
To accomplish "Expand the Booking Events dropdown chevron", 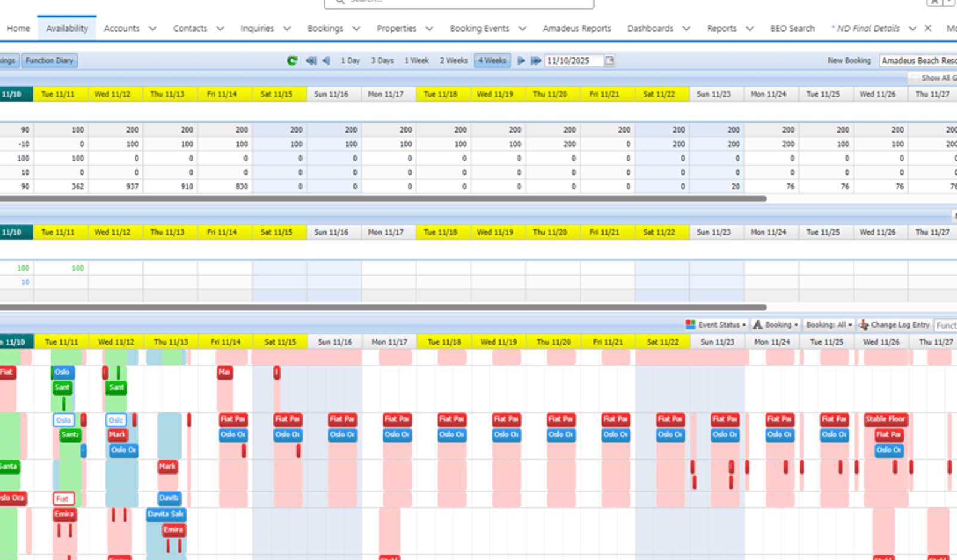I will coord(523,28).
